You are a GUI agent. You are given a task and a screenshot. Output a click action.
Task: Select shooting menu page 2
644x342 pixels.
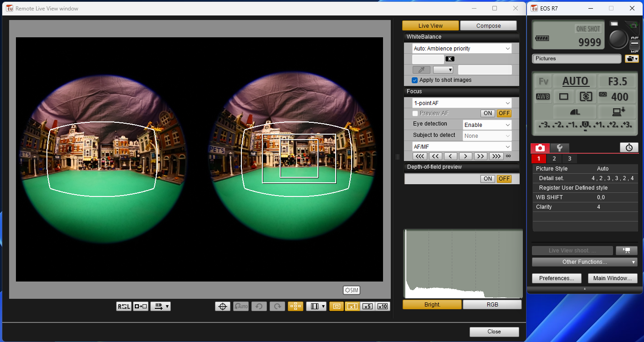point(554,159)
